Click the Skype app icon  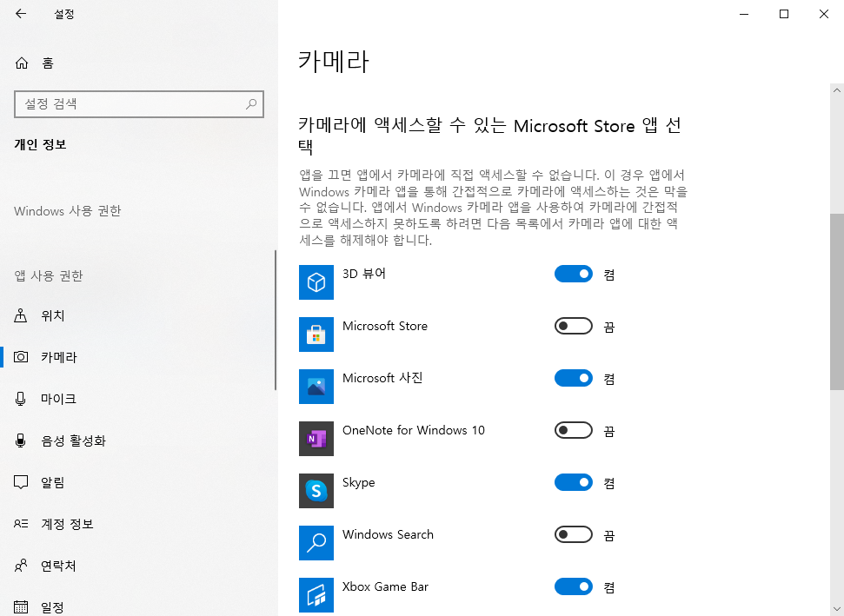pyautogui.click(x=316, y=491)
